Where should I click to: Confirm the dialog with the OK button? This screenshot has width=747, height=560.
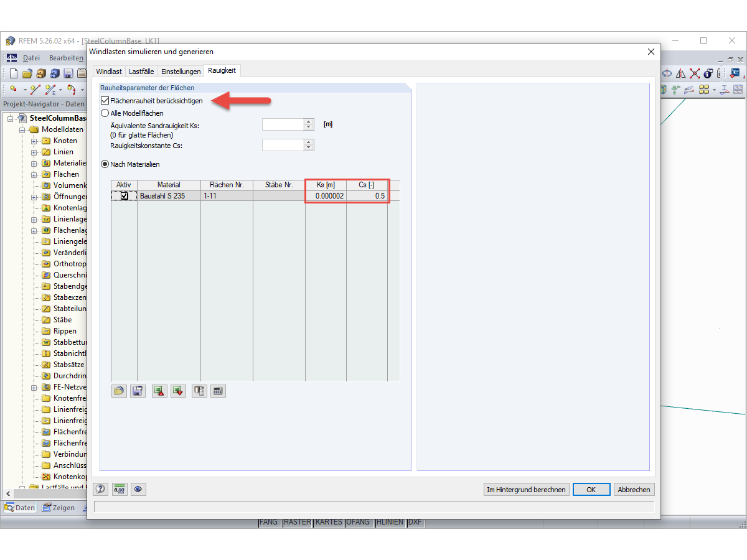(x=591, y=490)
